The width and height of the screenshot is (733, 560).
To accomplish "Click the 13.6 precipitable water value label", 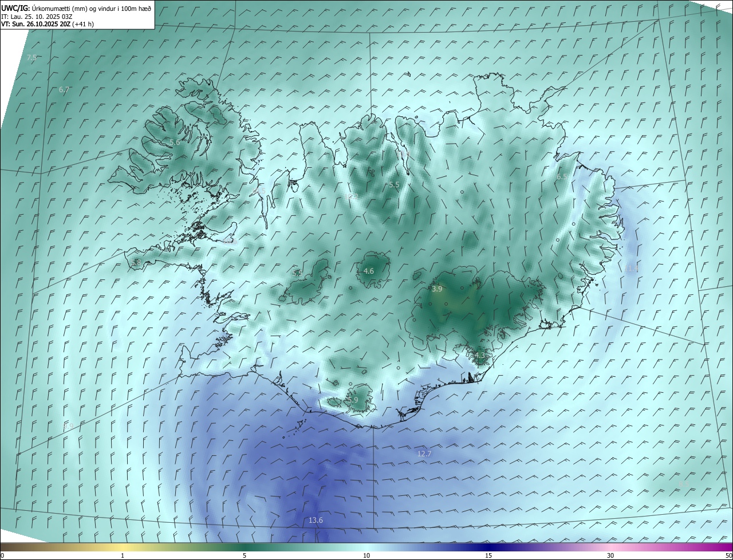I will pos(316,520).
